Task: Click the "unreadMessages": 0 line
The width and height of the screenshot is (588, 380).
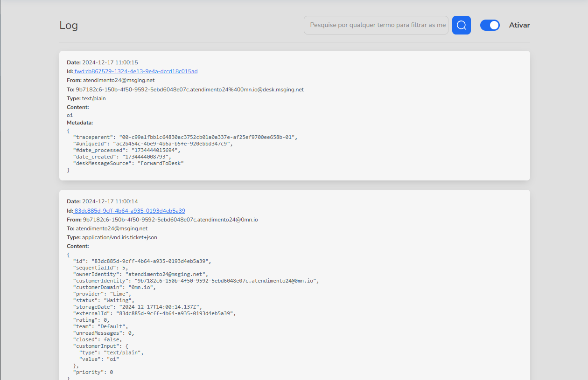Action: coord(103,333)
